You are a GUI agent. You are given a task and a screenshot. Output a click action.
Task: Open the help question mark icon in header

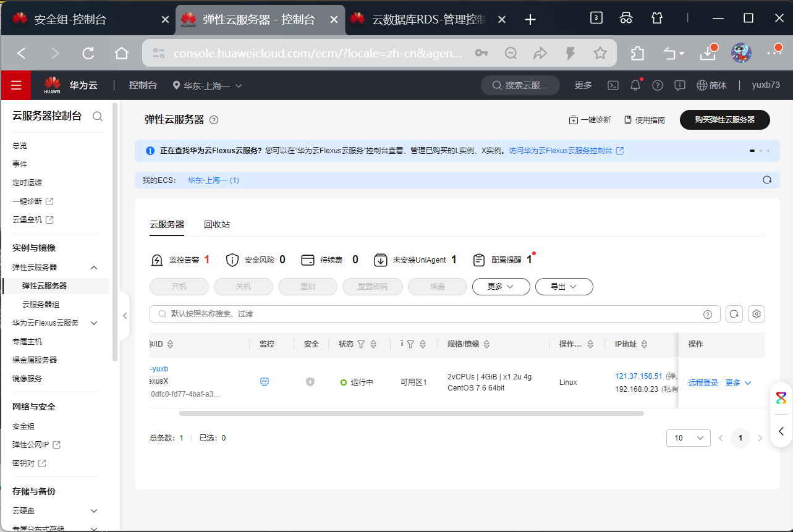pos(658,85)
